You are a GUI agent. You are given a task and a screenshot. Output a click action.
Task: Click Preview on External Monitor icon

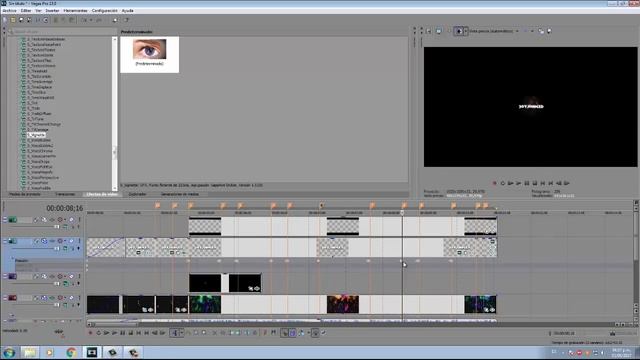tap(439, 31)
